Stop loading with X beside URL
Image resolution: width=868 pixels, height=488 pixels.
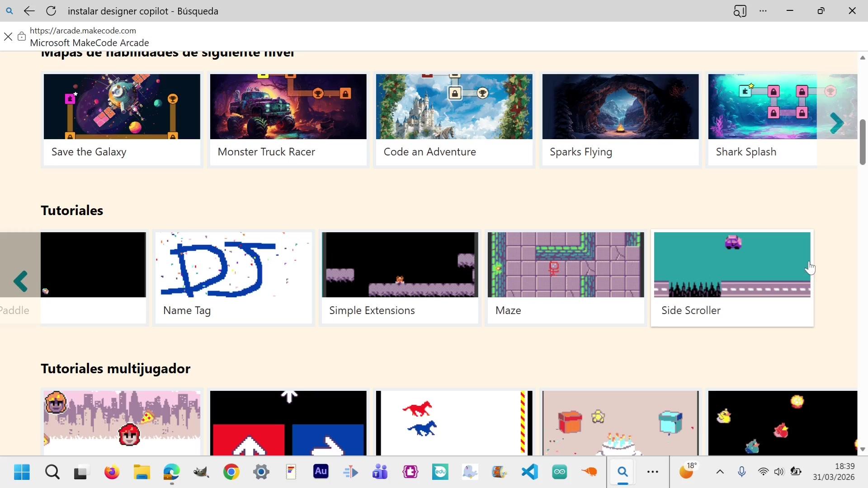8,37
